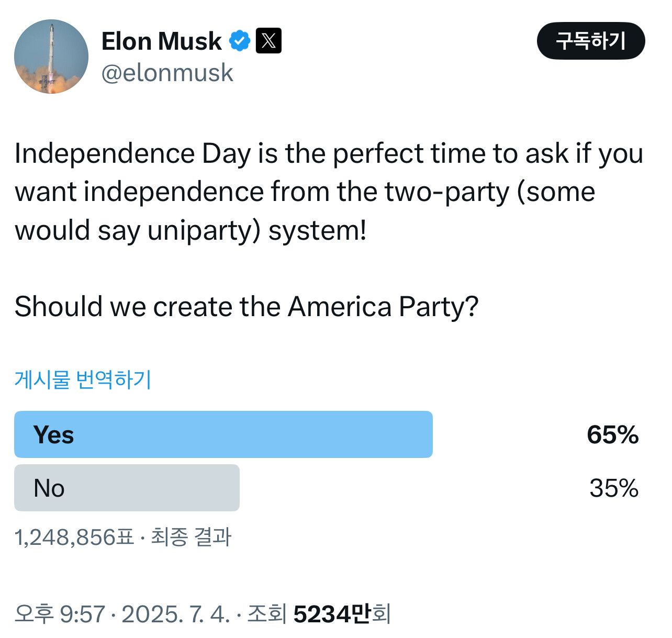Click the 35% poll result percentage
Image resolution: width=672 pixels, height=638 pixels.
613,488
